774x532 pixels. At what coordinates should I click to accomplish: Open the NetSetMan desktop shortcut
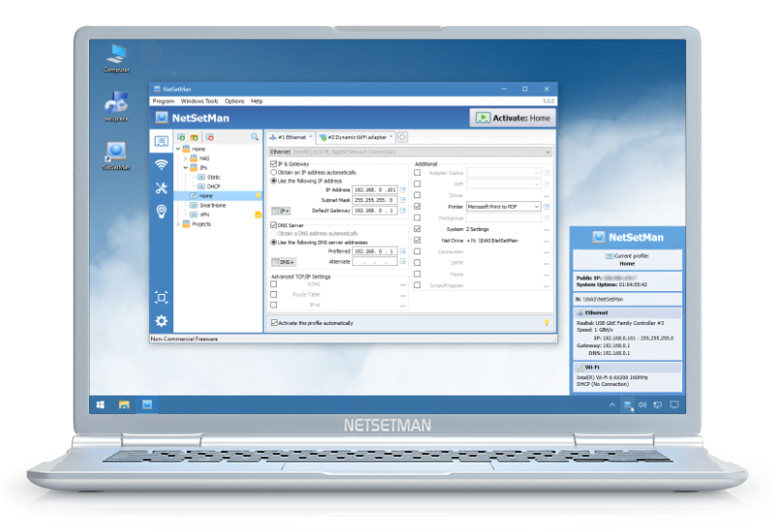[116, 156]
